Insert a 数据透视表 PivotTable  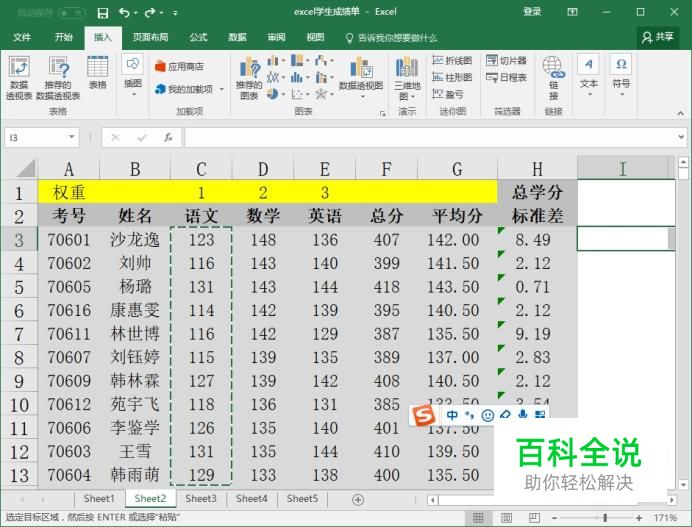(19, 78)
